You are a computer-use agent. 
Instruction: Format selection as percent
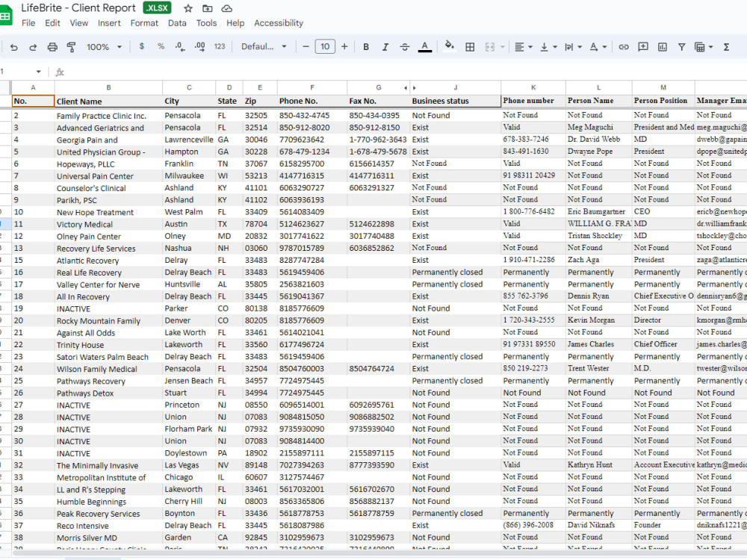[x=161, y=46]
